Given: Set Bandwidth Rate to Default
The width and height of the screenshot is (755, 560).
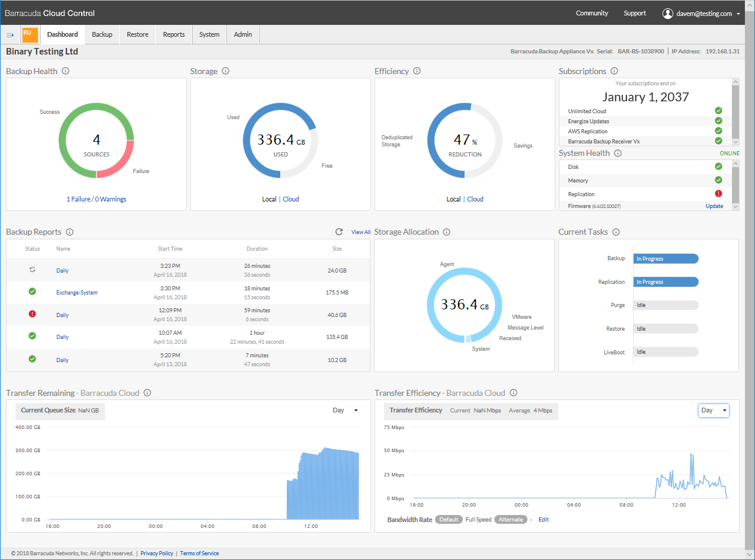Looking at the screenshot, I should (x=449, y=519).
